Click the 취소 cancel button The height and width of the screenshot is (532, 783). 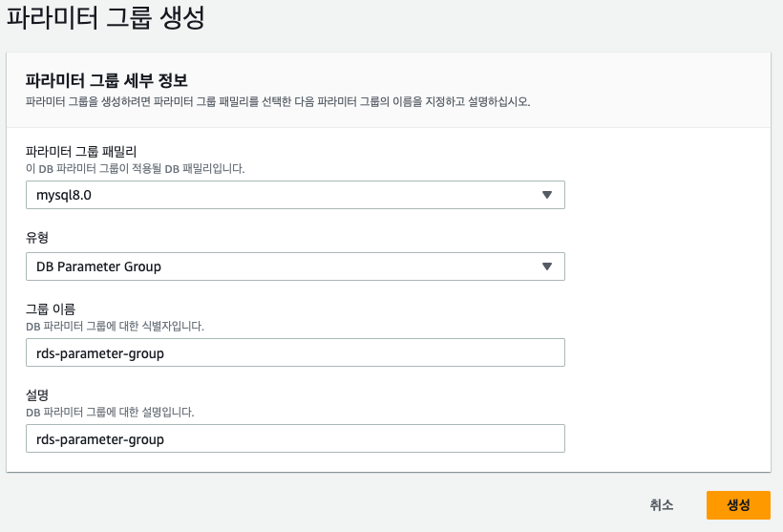(x=662, y=505)
